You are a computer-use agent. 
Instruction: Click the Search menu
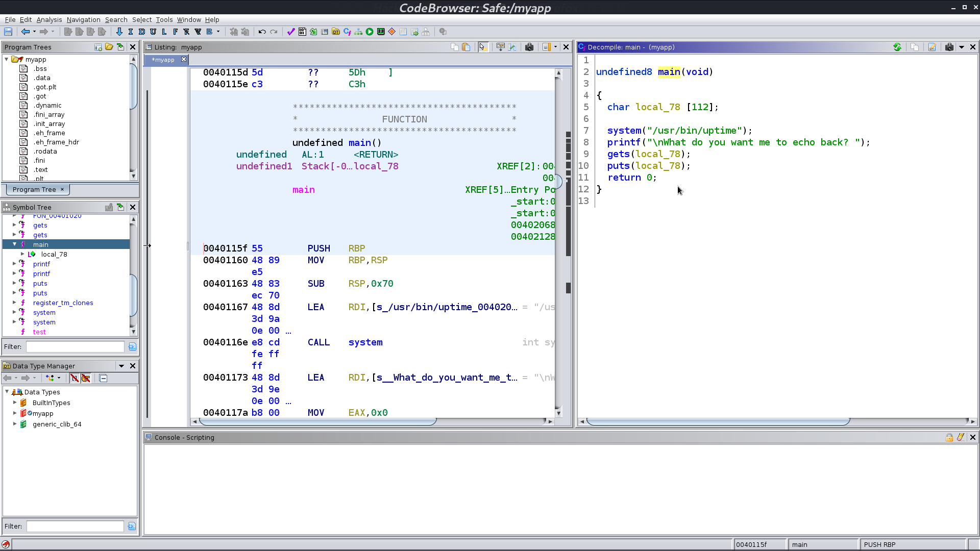click(116, 19)
